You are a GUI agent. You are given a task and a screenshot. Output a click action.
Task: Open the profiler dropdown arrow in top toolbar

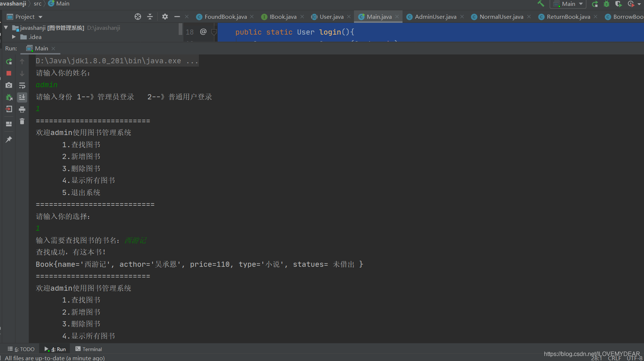[x=639, y=4]
